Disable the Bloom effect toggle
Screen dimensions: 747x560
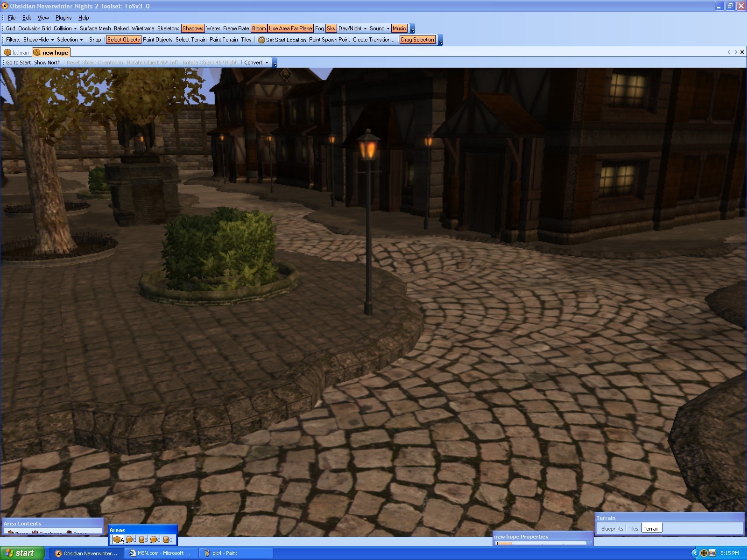coord(259,28)
